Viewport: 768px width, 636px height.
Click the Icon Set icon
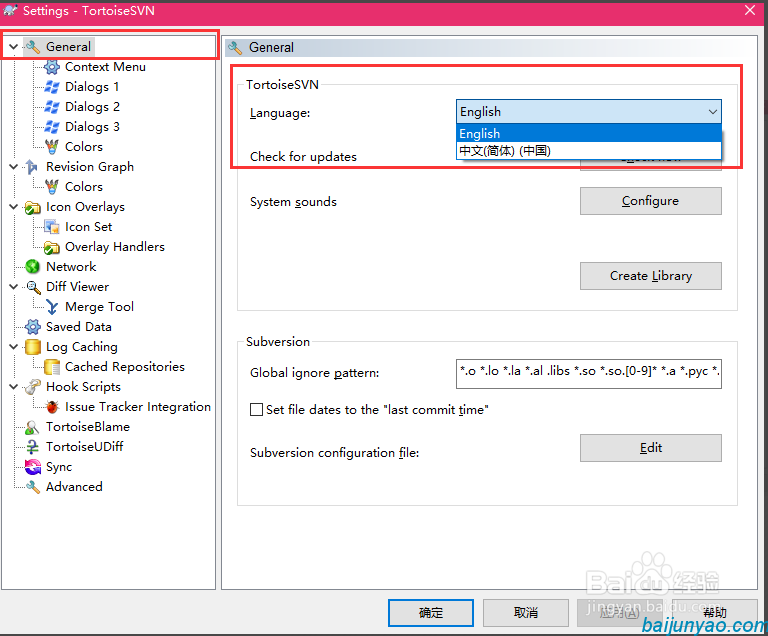pos(52,227)
